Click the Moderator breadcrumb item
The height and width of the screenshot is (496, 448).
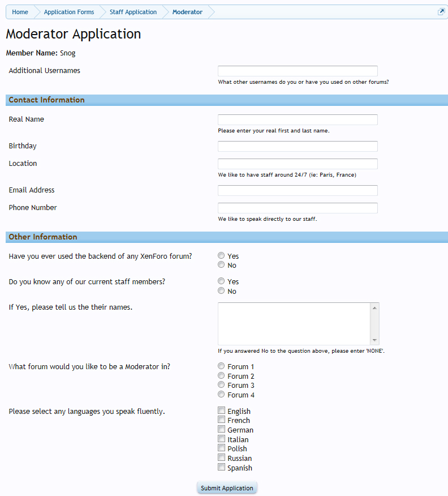[x=187, y=11]
